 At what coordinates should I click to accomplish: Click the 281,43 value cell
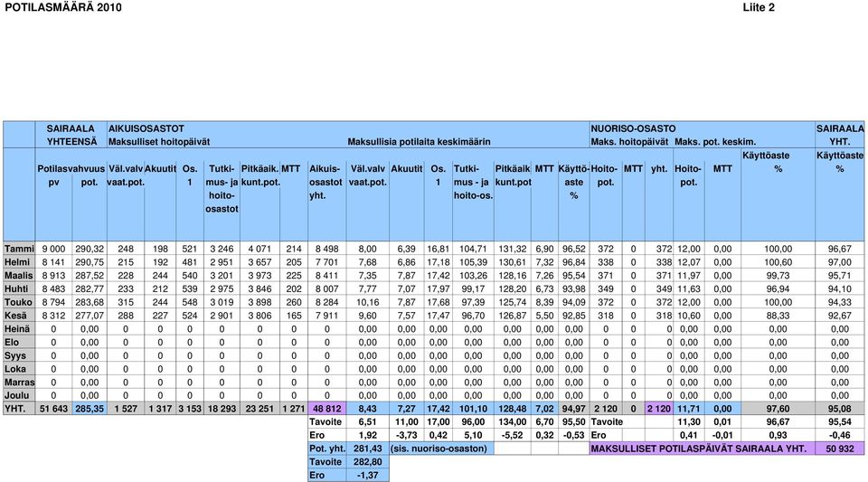click(x=368, y=449)
